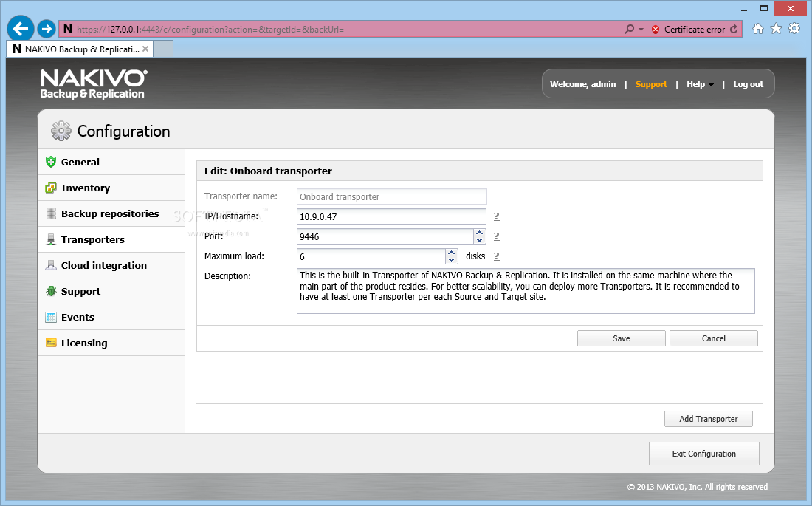Image resolution: width=812 pixels, height=506 pixels.
Task: Click the Transporter name field
Action: (391, 196)
